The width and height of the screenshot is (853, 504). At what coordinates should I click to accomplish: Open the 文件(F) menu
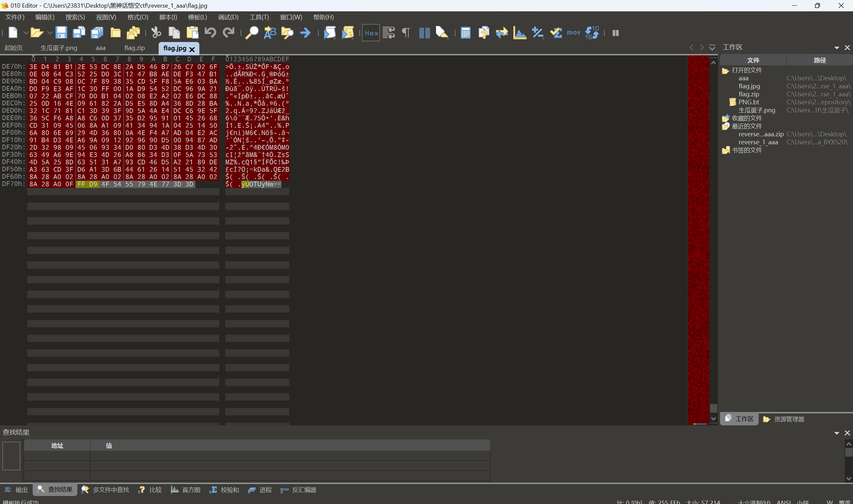click(15, 17)
